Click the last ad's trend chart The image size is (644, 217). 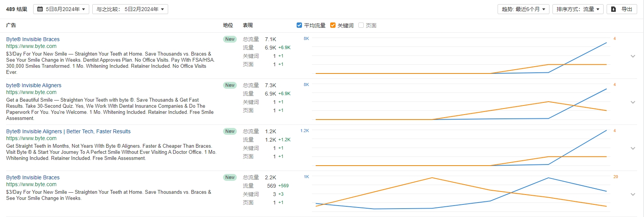coord(461,194)
